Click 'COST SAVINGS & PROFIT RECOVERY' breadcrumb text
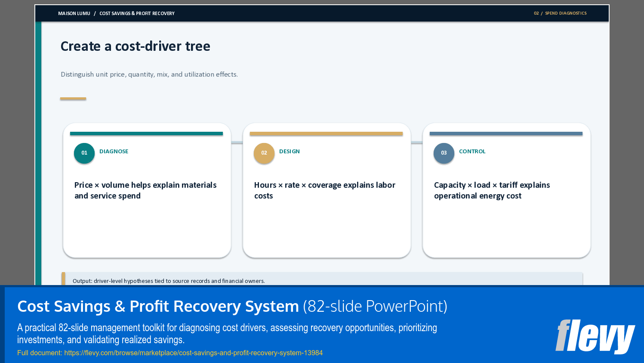644x363 pixels. pyautogui.click(x=137, y=13)
